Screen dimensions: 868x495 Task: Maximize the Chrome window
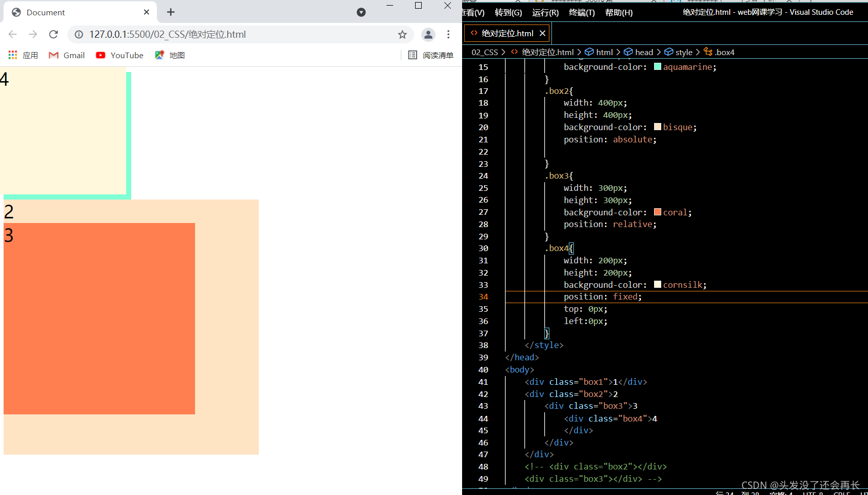[418, 6]
